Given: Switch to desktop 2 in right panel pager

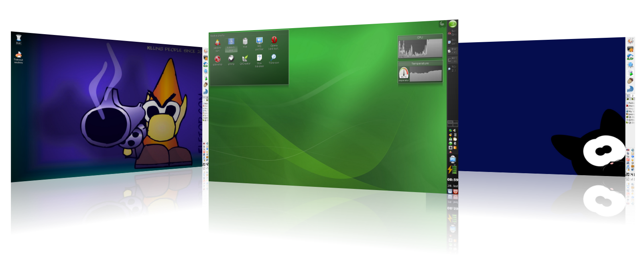Looking at the screenshot, I should click(633, 96).
